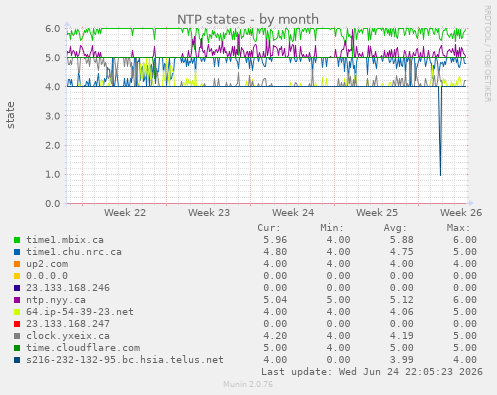Viewport: 497px width, 395px height.
Task: Click time1.mbix.ca average value 5.88
Action: click(401, 240)
